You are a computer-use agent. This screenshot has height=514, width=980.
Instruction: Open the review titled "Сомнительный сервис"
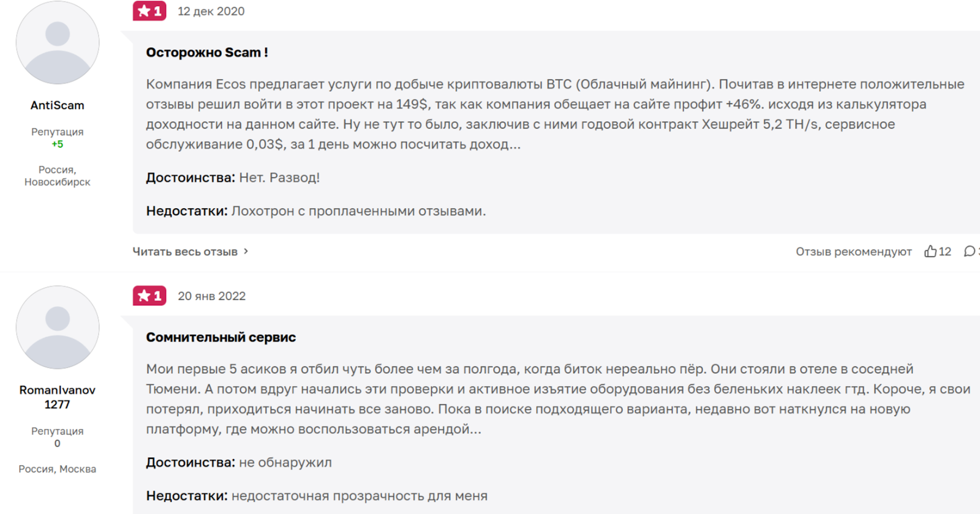[221, 337]
